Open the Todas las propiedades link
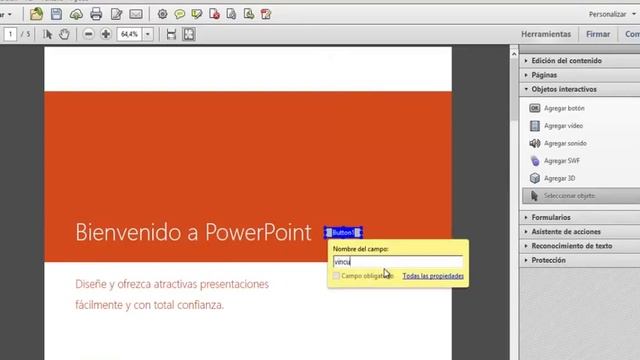The height and width of the screenshot is (360, 640). pyautogui.click(x=433, y=276)
